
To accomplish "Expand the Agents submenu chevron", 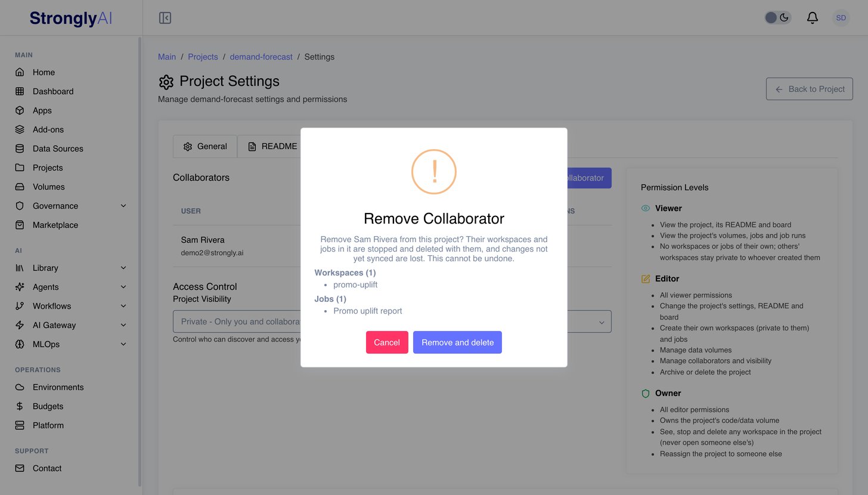I will point(123,287).
